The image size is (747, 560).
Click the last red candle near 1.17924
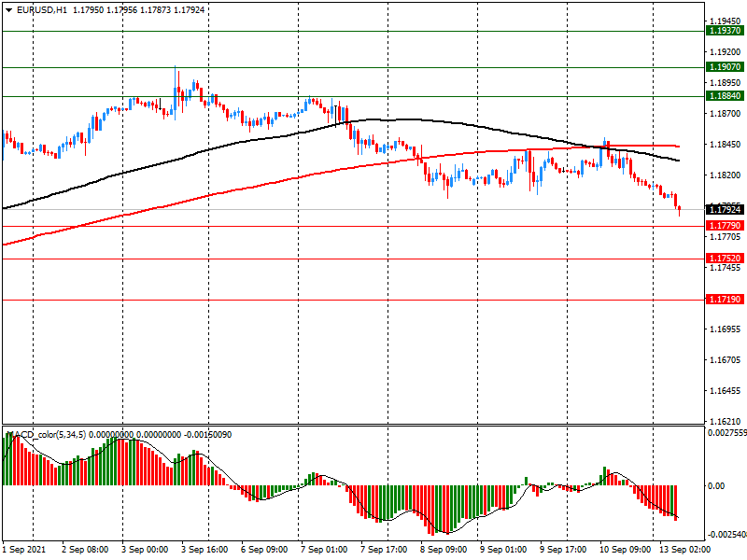click(680, 210)
